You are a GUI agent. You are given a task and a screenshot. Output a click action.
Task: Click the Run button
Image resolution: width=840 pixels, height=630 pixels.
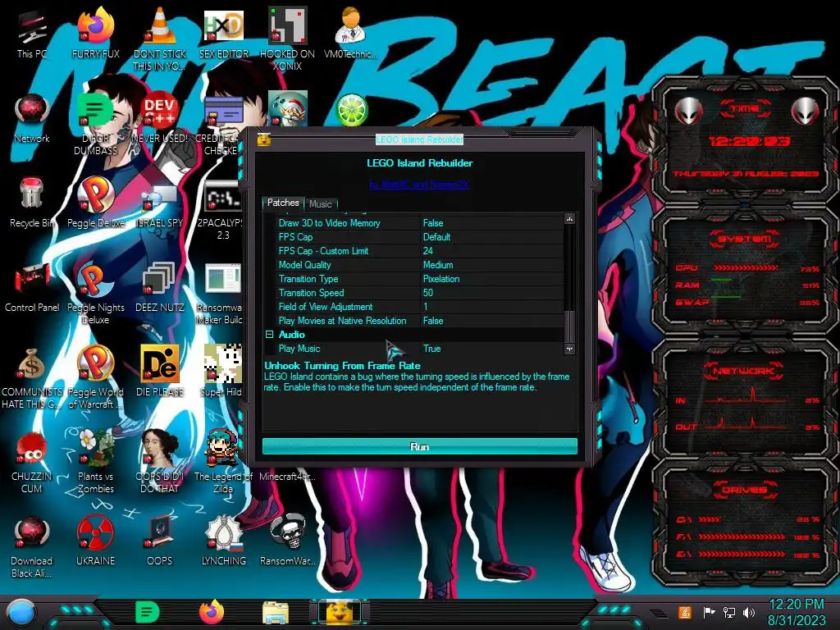pyautogui.click(x=419, y=446)
